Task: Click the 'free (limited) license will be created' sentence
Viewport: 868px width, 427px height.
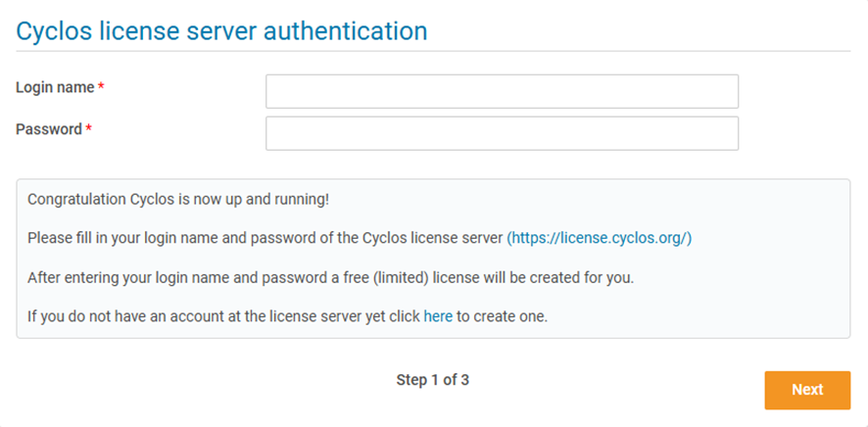Action: point(330,278)
